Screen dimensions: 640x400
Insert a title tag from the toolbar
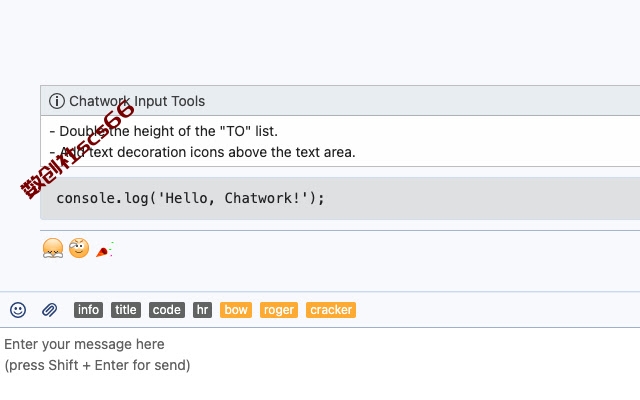(x=126, y=310)
